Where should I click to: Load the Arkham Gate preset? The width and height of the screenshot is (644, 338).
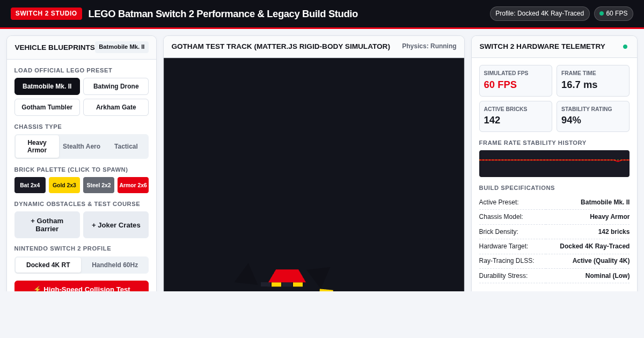pos(116,107)
